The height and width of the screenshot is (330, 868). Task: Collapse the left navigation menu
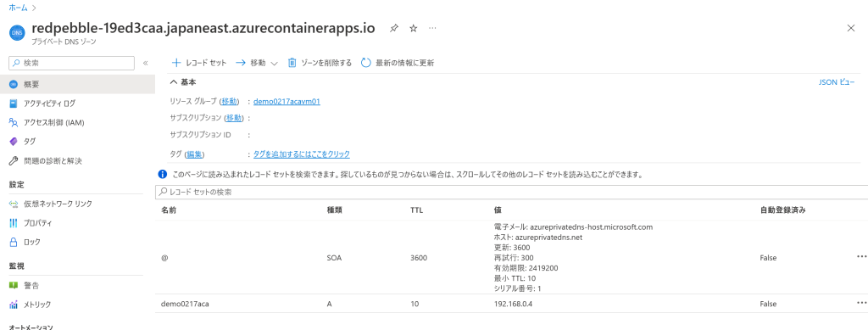pyautogui.click(x=146, y=63)
